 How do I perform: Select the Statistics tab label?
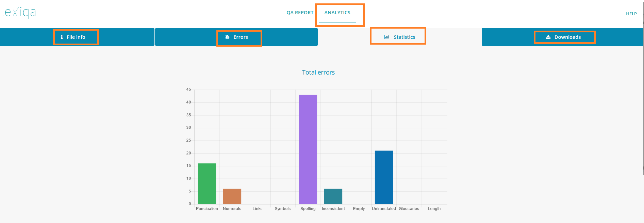coord(404,37)
